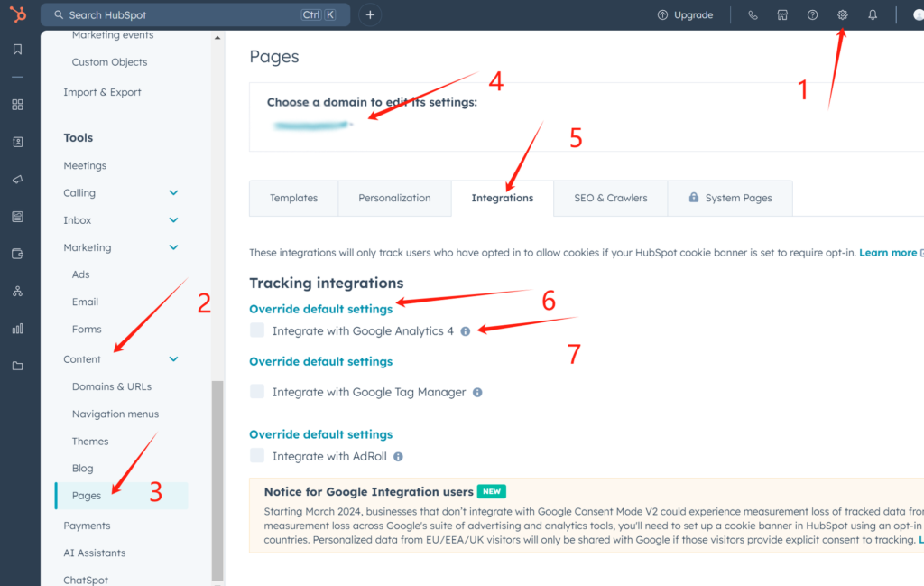This screenshot has width=924, height=586.
Task: Switch to the SEO & Crawlers tab
Action: click(x=610, y=199)
